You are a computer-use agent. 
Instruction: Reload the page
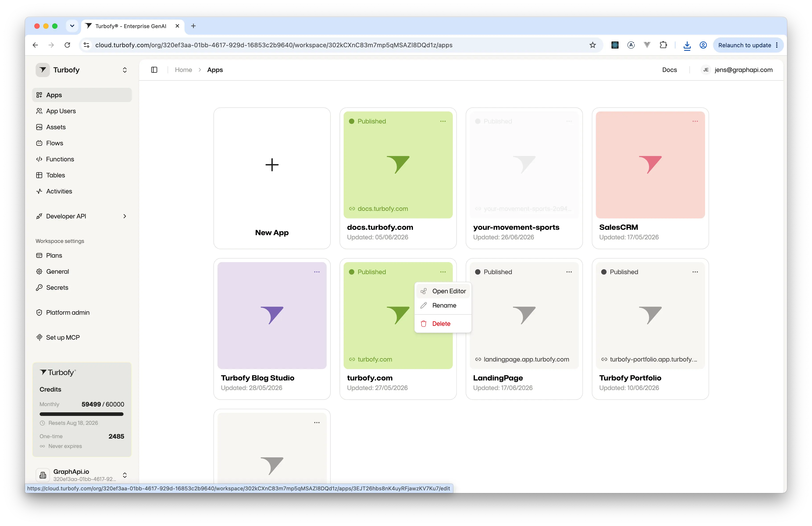[67, 45]
